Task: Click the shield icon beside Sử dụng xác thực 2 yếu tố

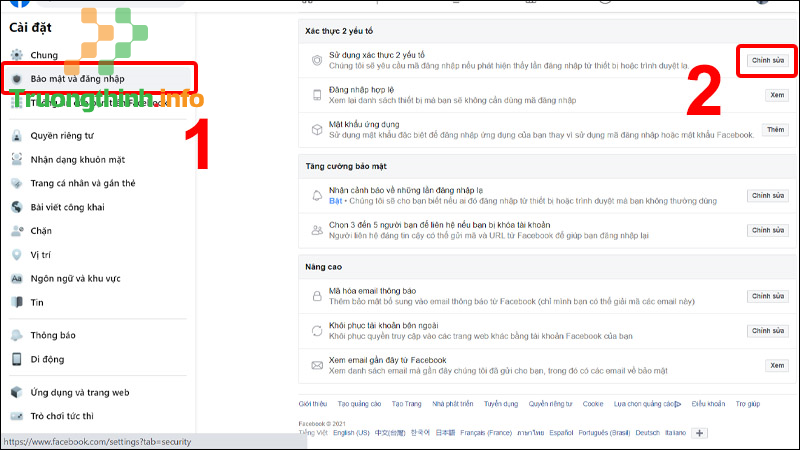Action: pyautogui.click(x=317, y=60)
